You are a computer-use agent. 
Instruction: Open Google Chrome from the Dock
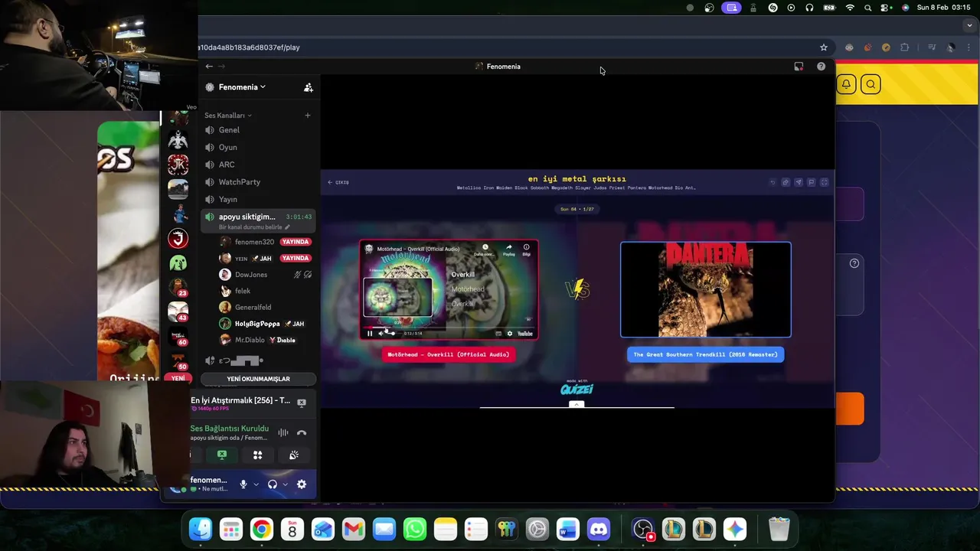262,529
